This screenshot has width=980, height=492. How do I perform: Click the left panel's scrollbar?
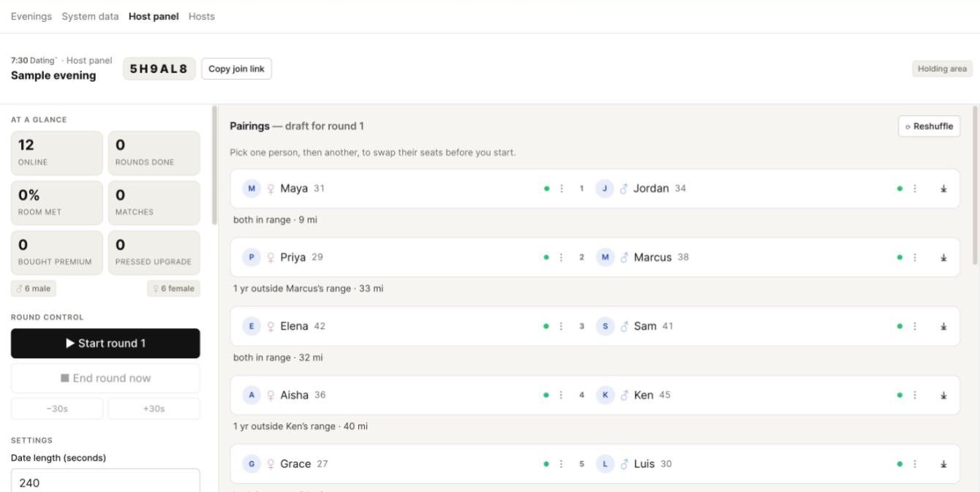[214, 165]
